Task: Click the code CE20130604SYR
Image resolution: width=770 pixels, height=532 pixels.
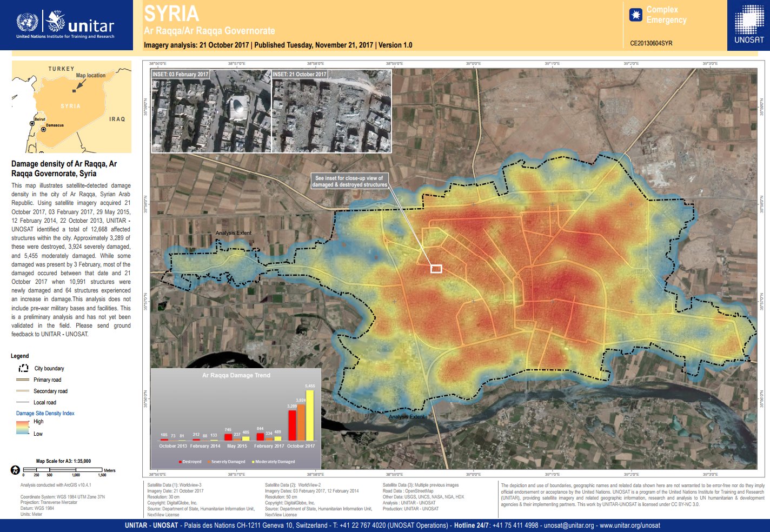Action: click(651, 43)
